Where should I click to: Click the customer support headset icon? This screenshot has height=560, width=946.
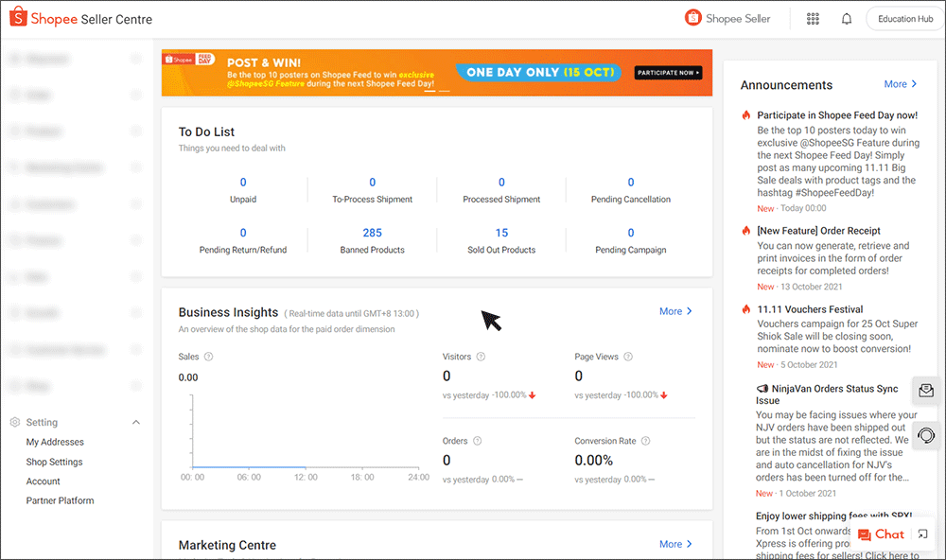coord(925,436)
